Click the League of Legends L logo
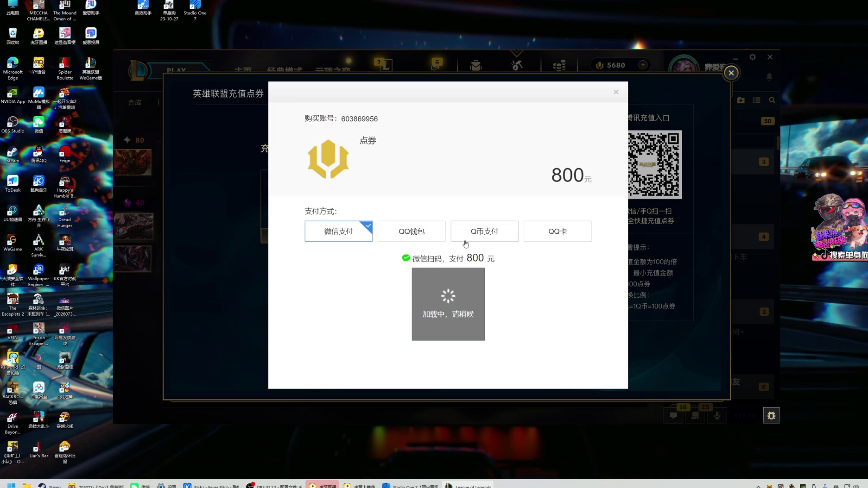This screenshot has height=488, width=868. pos(138,70)
